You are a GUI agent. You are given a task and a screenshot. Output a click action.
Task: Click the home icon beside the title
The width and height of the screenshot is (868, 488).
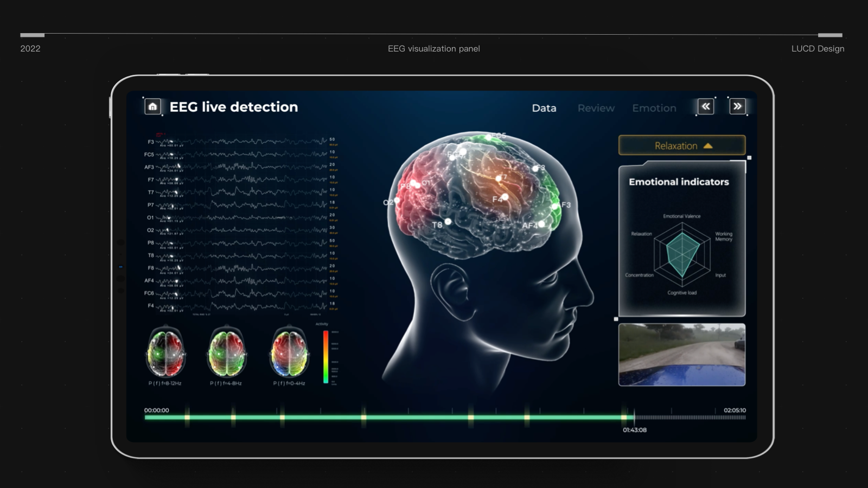point(153,106)
